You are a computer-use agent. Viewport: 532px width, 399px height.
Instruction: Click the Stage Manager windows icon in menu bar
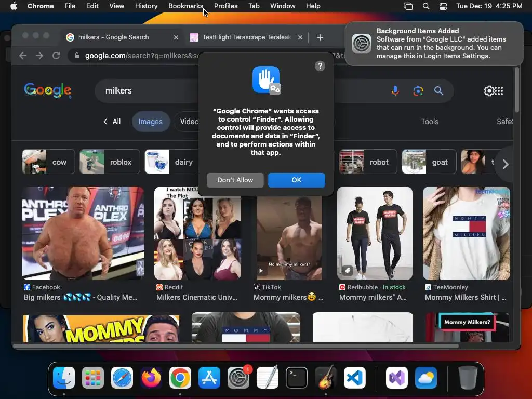point(408,6)
